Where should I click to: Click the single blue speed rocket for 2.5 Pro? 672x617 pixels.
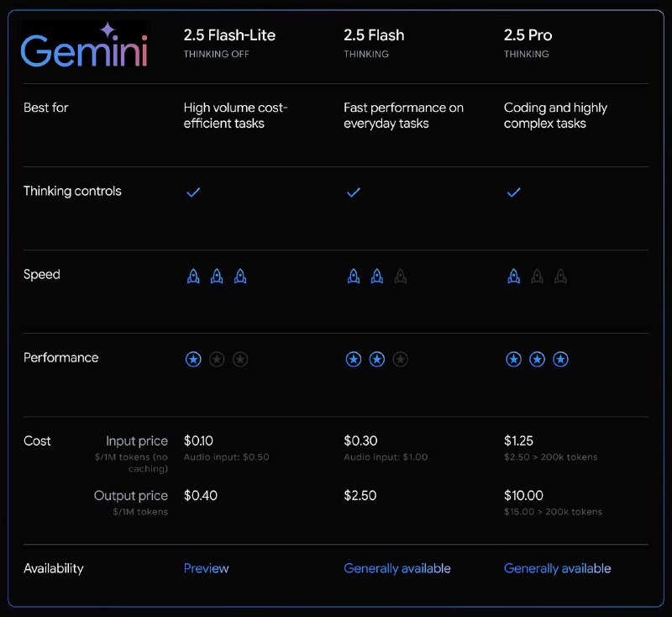point(514,276)
